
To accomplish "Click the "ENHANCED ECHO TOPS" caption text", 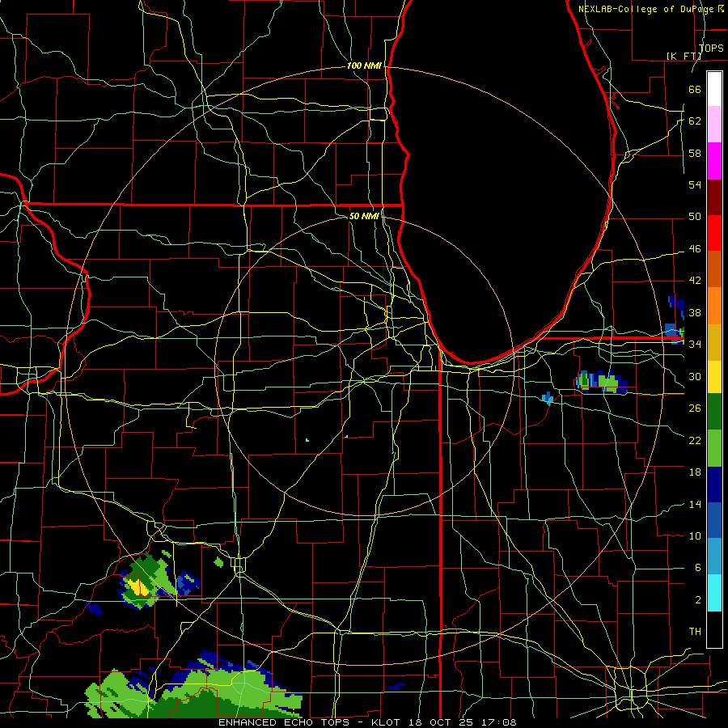I will click(x=284, y=722).
